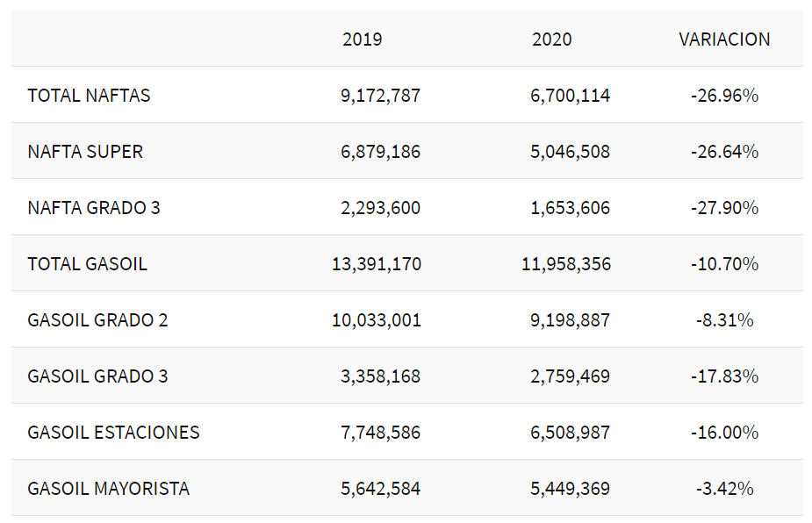The height and width of the screenshot is (523, 812).
Task: Click the GASOIL MAYORISTA row label
Action: tap(108, 489)
